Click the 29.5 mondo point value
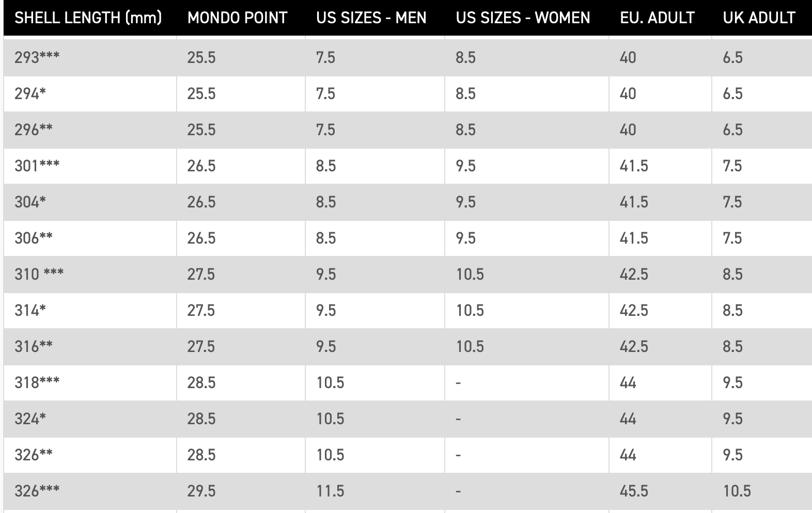 [201, 491]
